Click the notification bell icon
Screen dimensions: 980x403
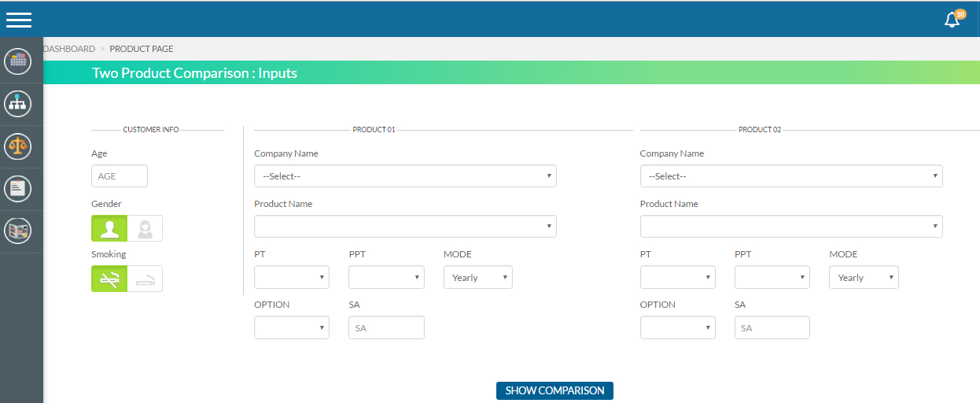click(952, 20)
